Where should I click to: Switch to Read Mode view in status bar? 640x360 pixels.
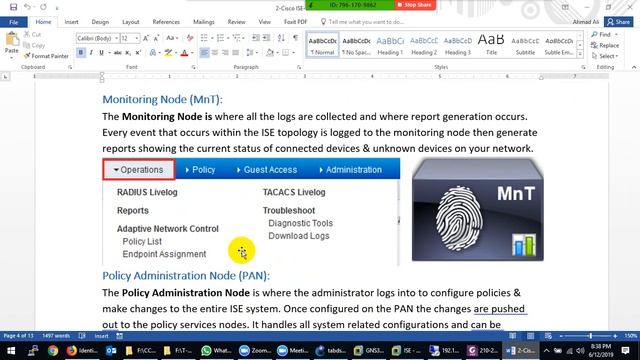513,336
